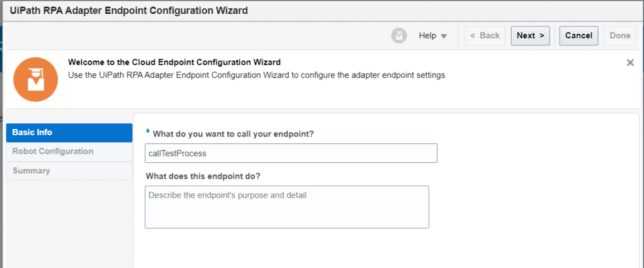Viewport: 644px width, 268px height.
Task: Click the wizard description sentence in the banner
Action: (256, 75)
